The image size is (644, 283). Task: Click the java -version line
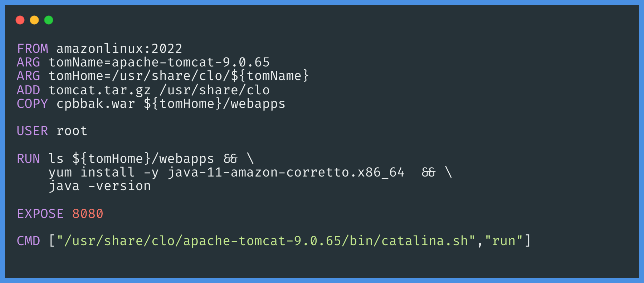(100, 186)
